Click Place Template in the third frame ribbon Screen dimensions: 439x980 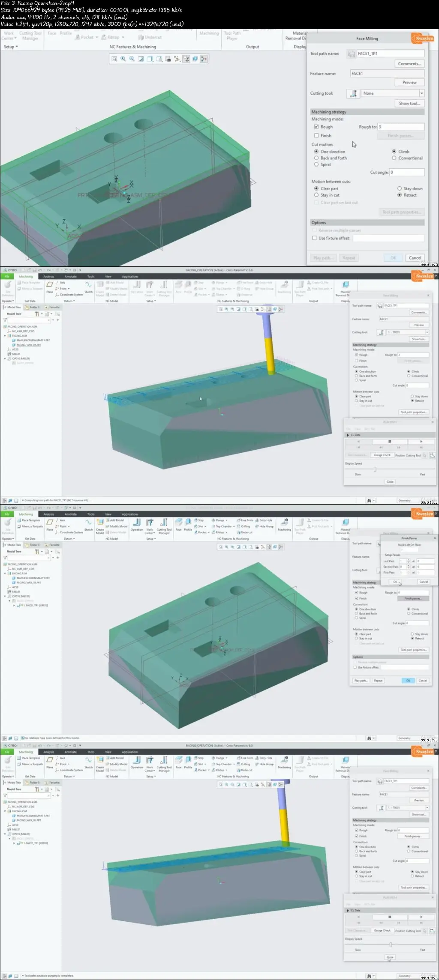[28, 520]
